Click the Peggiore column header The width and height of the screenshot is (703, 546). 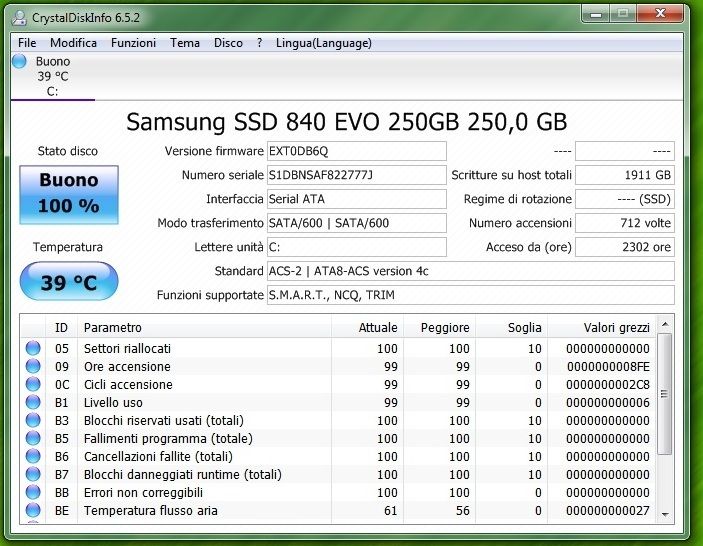point(439,328)
